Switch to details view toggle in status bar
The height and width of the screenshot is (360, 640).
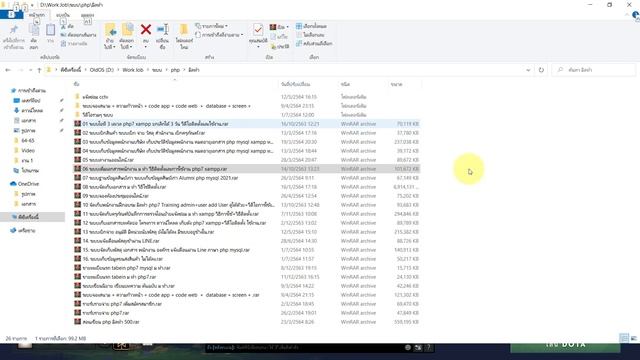(x=624, y=338)
